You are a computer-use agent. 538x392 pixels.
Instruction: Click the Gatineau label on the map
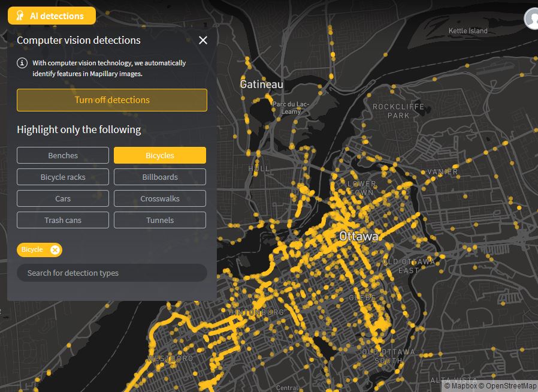[261, 85]
